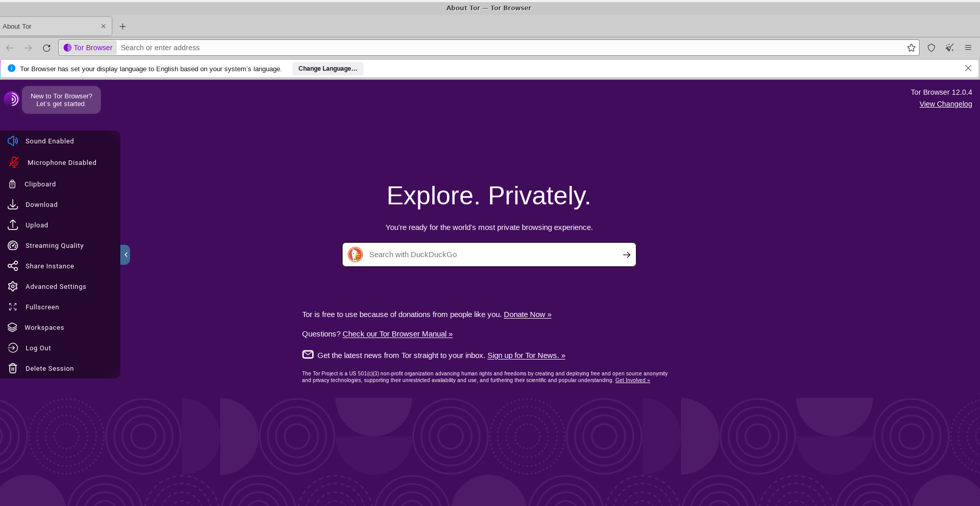This screenshot has height=506, width=980.
Task: Toggle Sound Enabled off
Action: (49, 141)
